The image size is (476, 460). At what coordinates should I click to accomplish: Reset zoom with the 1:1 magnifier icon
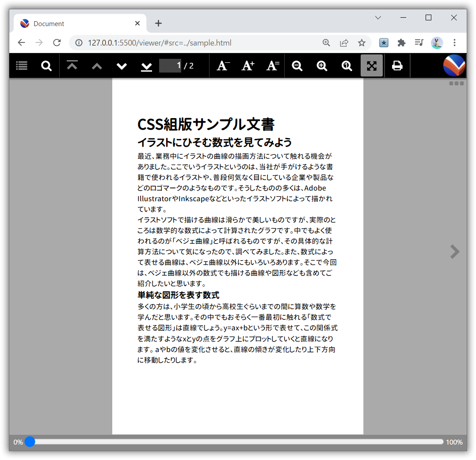point(347,65)
